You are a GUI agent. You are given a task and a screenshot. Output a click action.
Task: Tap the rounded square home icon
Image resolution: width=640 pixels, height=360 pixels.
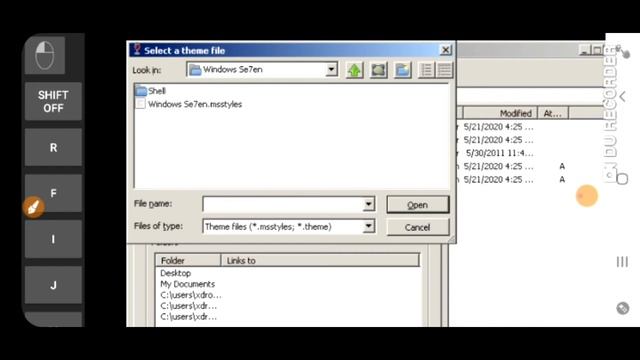[622, 179]
